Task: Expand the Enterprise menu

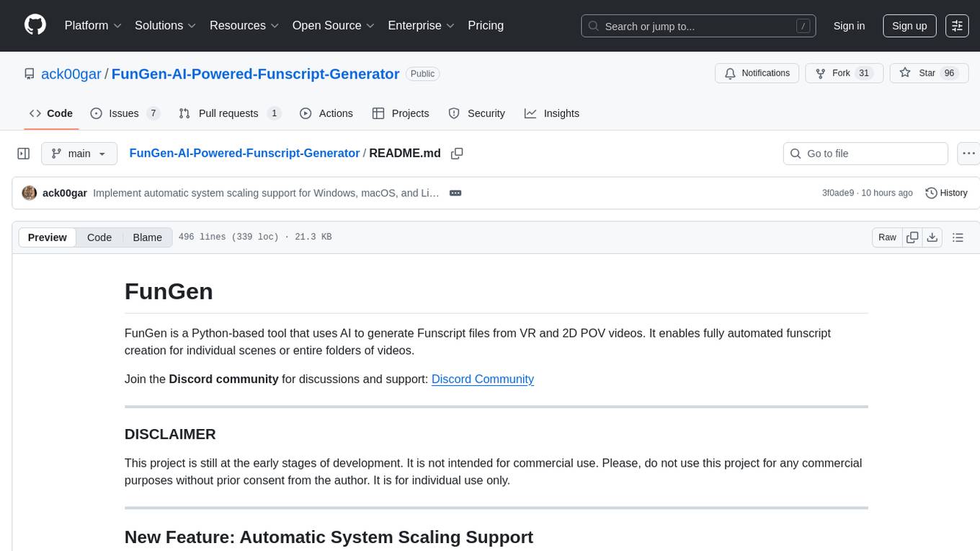Action: tap(422, 25)
